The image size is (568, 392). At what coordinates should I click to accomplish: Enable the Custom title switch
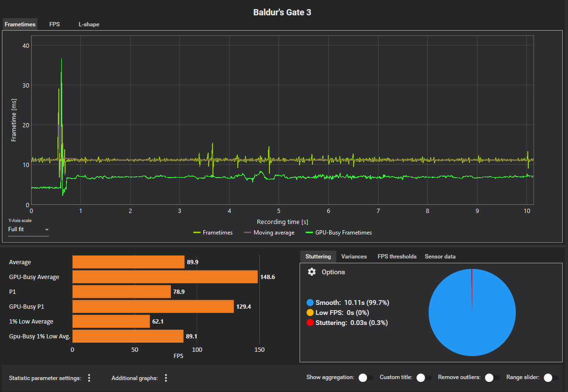(424, 378)
